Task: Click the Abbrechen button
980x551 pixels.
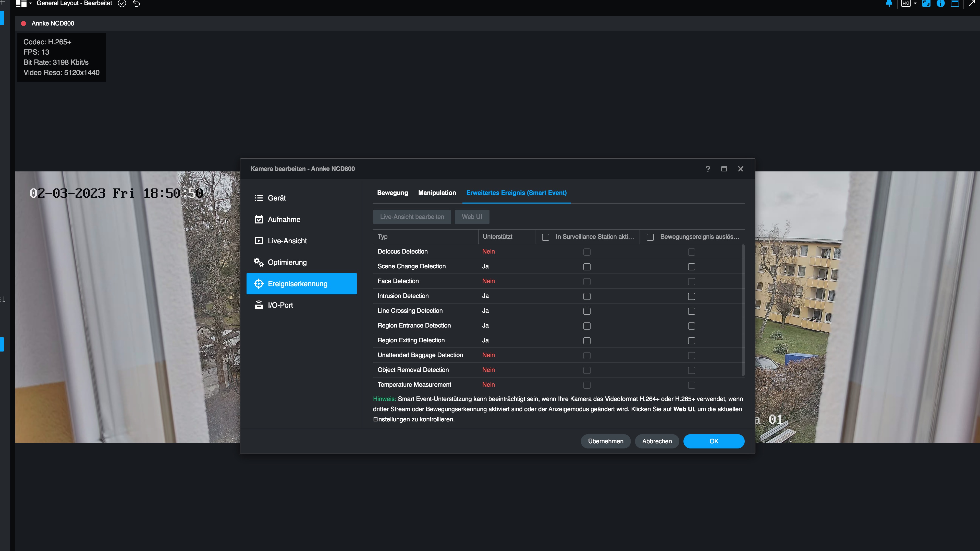Action: [657, 441]
